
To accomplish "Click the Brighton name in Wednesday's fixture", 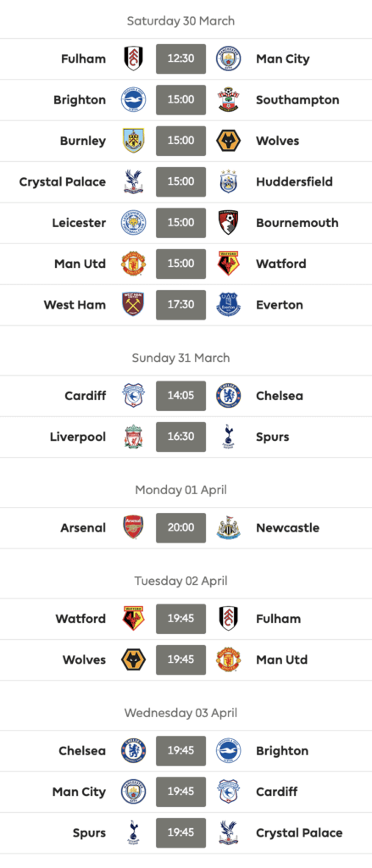I will (x=282, y=751).
